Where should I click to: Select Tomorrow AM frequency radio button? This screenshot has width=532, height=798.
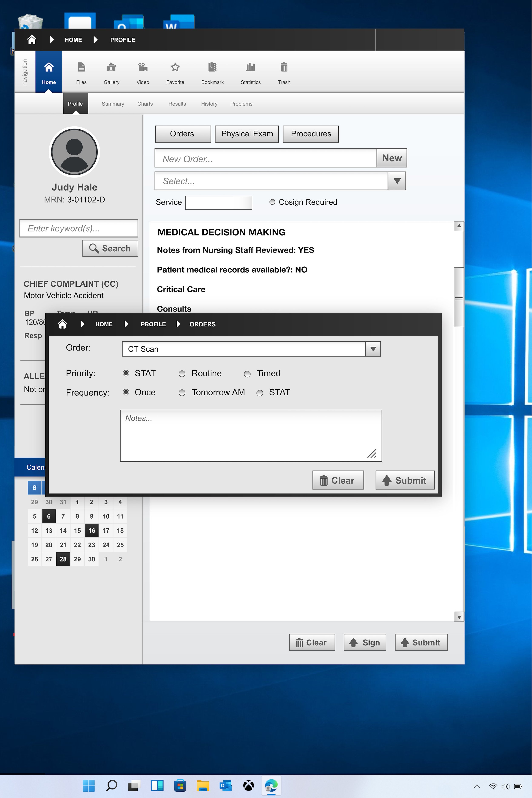(182, 393)
